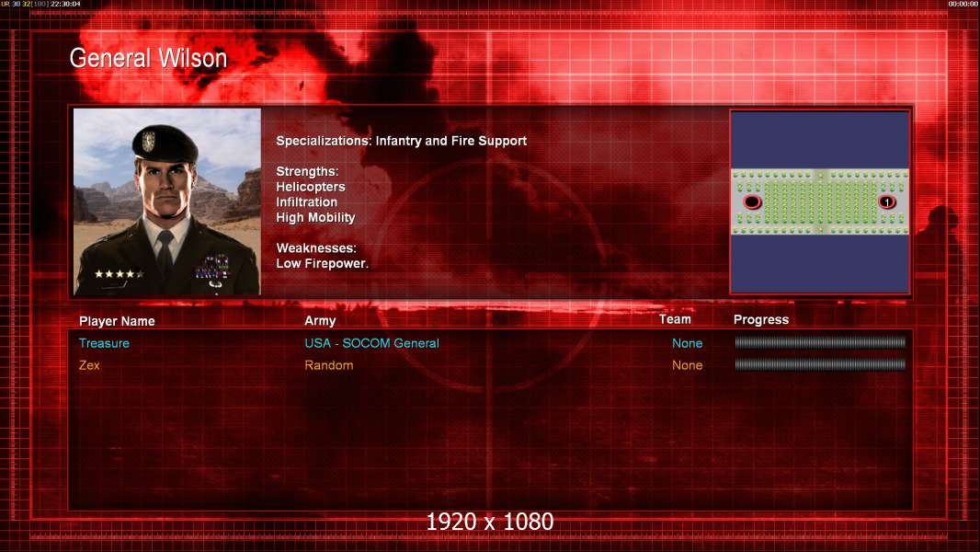Screen dimensions: 980x552
Task: Click the General Wilson portrait image
Action: tap(167, 201)
